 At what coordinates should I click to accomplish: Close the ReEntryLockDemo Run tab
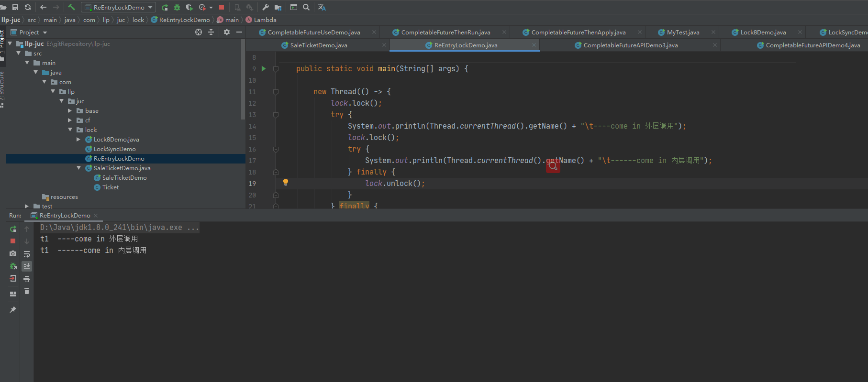96,215
